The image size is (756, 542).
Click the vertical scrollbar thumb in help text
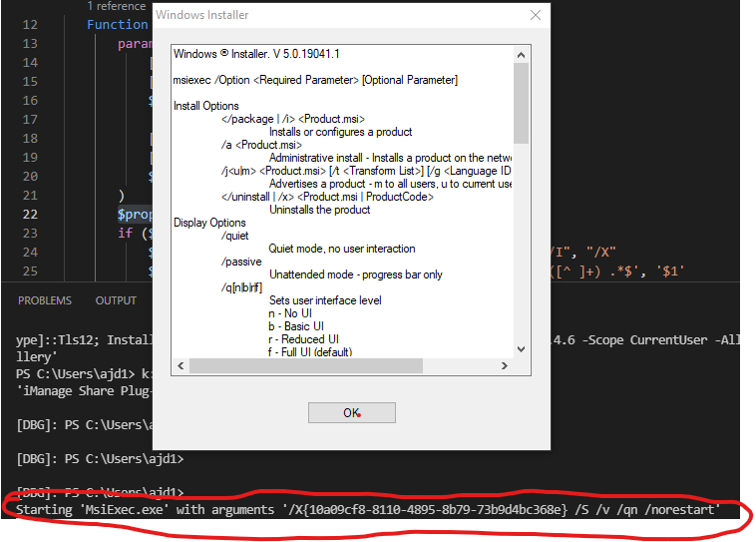521,103
